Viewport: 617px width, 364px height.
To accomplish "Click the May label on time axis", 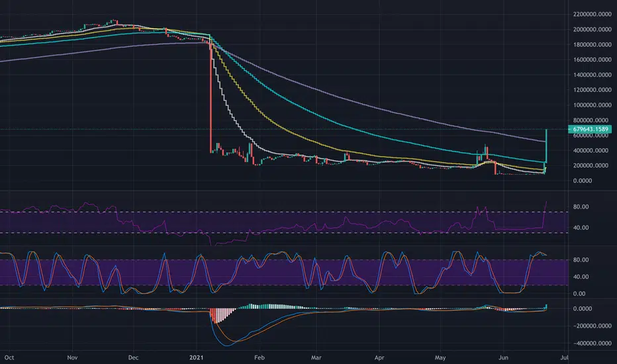I will (x=440, y=357).
